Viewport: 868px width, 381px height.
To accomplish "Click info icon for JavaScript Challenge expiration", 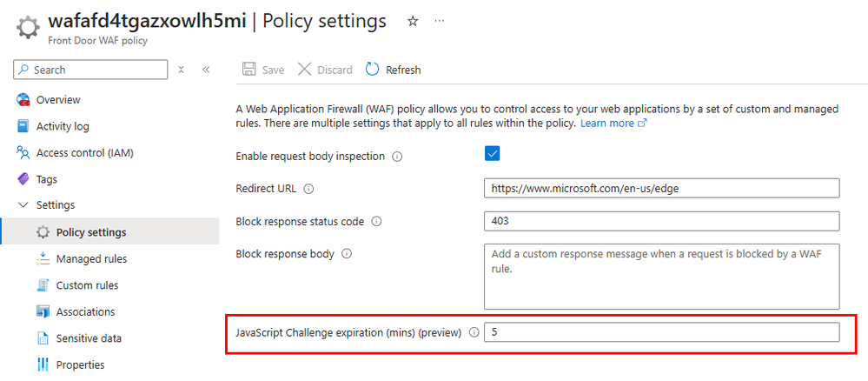I will 474,332.
